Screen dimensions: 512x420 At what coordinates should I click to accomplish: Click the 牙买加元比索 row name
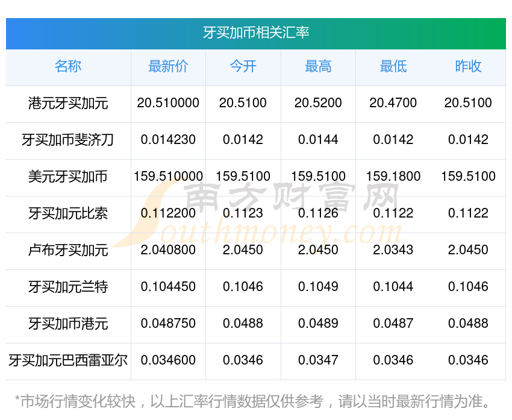pyautogui.click(x=68, y=213)
